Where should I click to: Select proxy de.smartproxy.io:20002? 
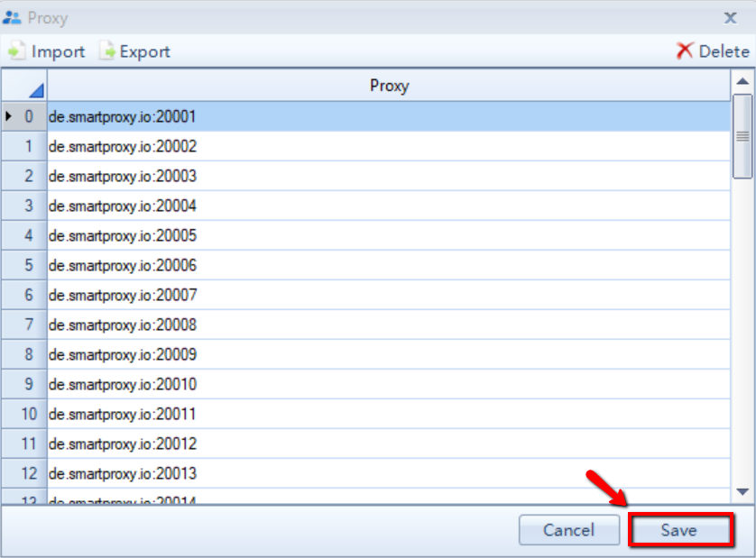389,147
